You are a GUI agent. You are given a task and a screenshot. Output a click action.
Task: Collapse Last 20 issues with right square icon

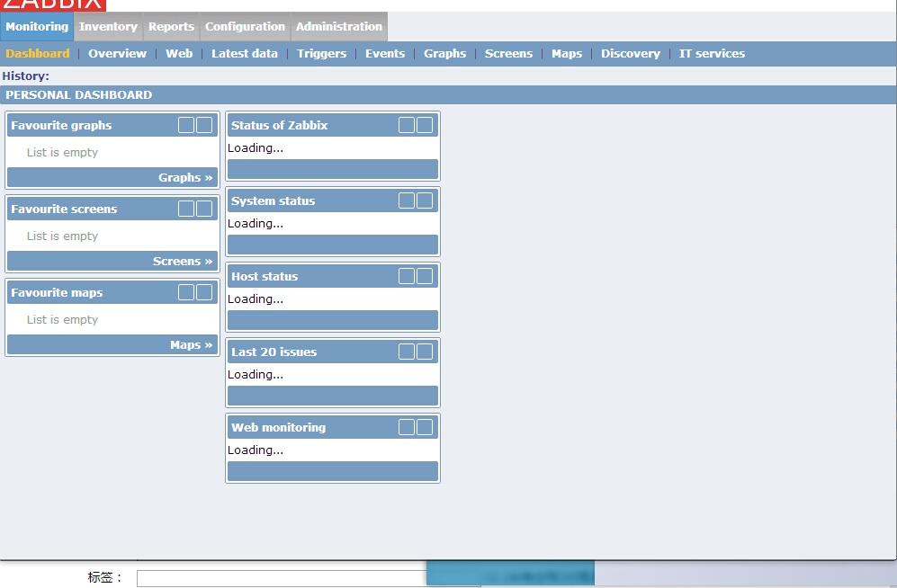(425, 352)
